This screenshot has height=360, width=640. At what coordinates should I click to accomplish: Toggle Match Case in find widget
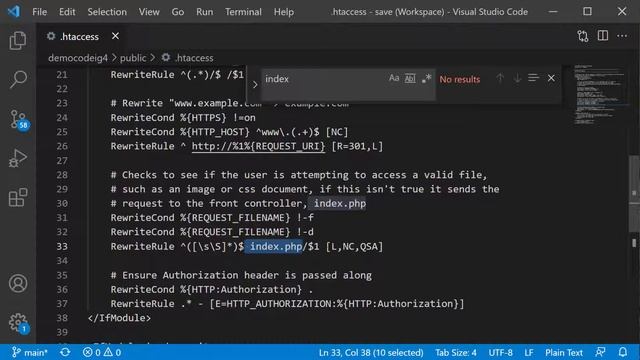393,78
